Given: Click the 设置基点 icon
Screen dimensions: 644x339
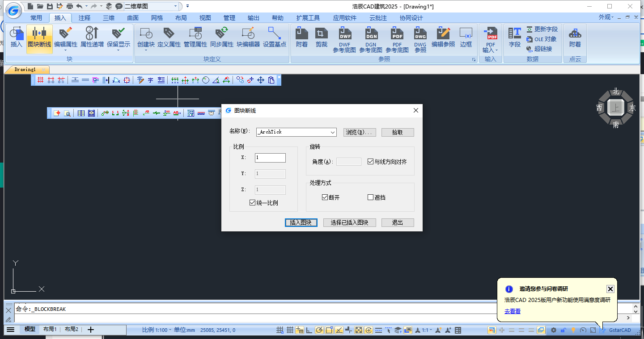Looking at the screenshot, I should tap(275, 37).
